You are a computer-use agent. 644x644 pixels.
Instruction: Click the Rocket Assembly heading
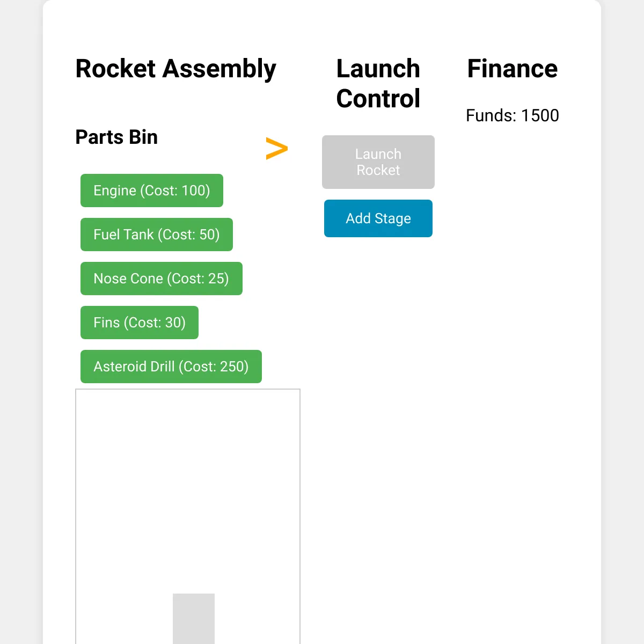175,69
